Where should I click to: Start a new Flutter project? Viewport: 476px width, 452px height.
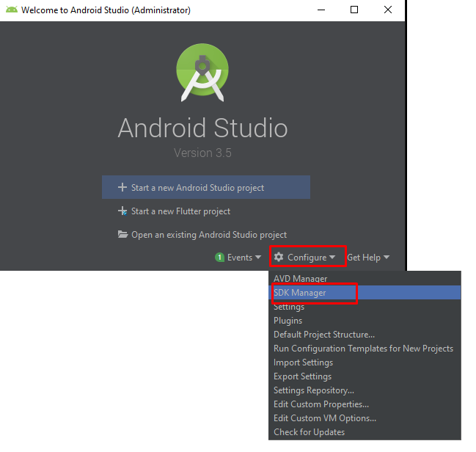180,211
